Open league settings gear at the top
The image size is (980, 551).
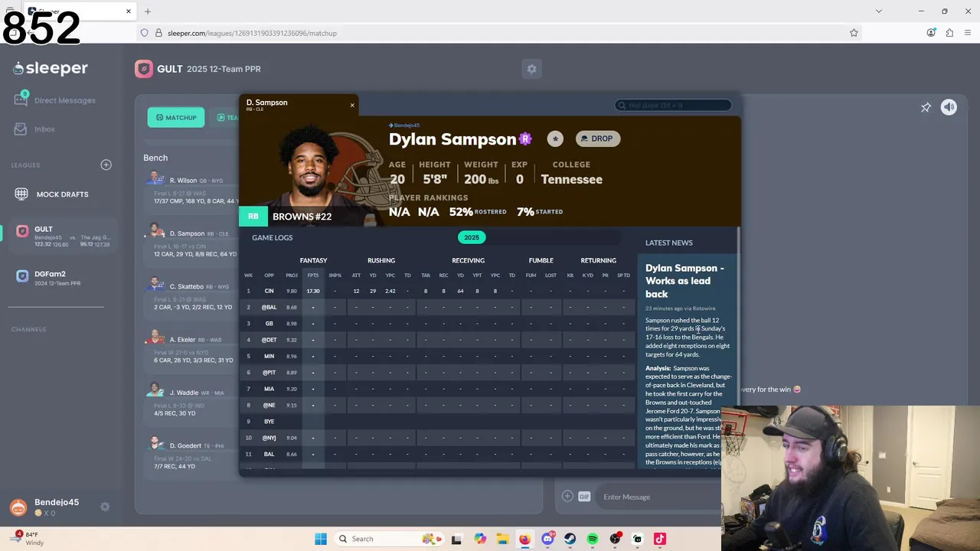(531, 69)
